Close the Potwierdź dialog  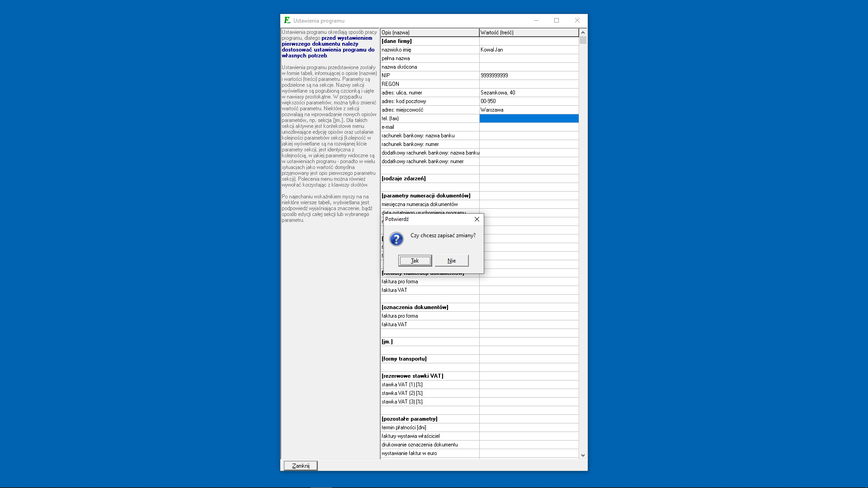477,219
